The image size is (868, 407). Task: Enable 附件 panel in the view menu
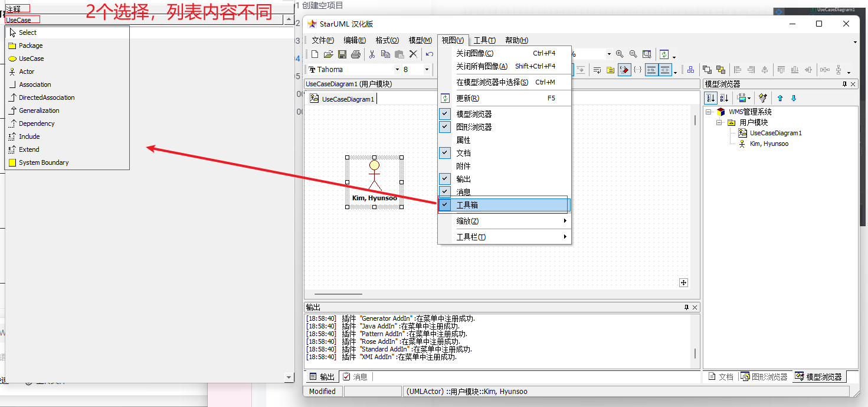point(504,166)
